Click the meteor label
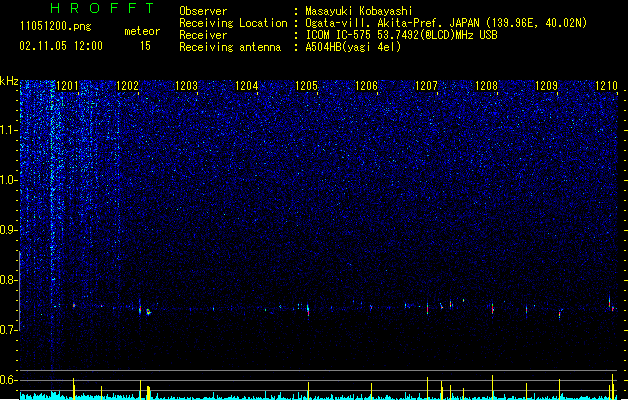Image resolution: width=629 pixels, height=400 pixels. click(142, 31)
